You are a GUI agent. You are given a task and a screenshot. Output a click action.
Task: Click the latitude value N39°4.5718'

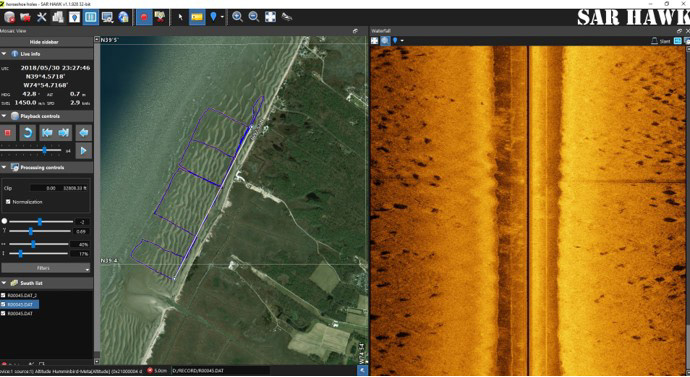click(x=45, y=77)
